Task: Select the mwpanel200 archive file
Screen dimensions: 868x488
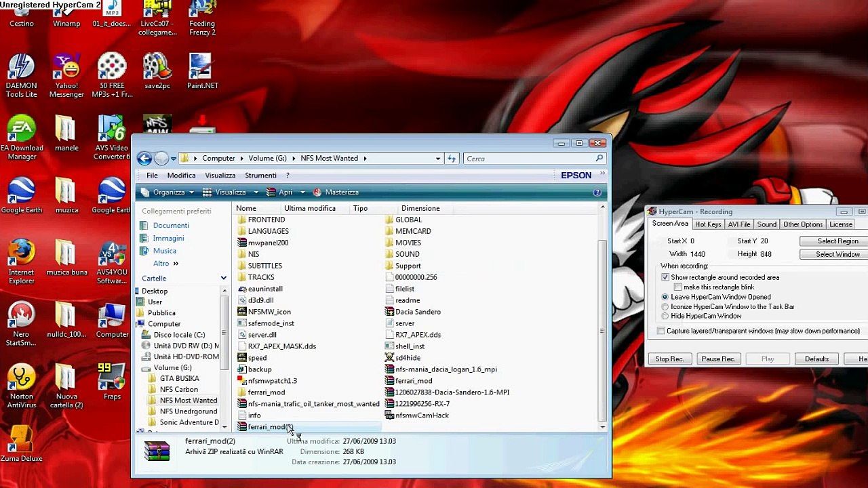Action: point(263,243)
